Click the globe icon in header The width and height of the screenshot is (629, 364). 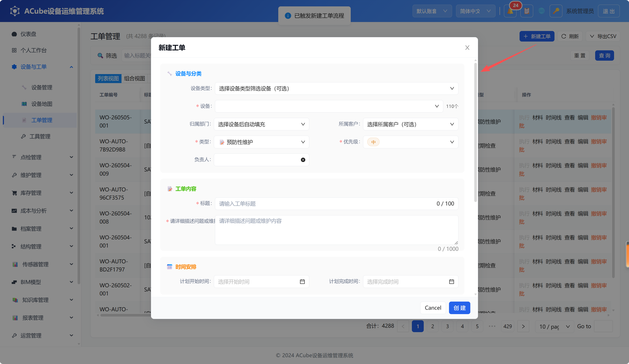541,11
